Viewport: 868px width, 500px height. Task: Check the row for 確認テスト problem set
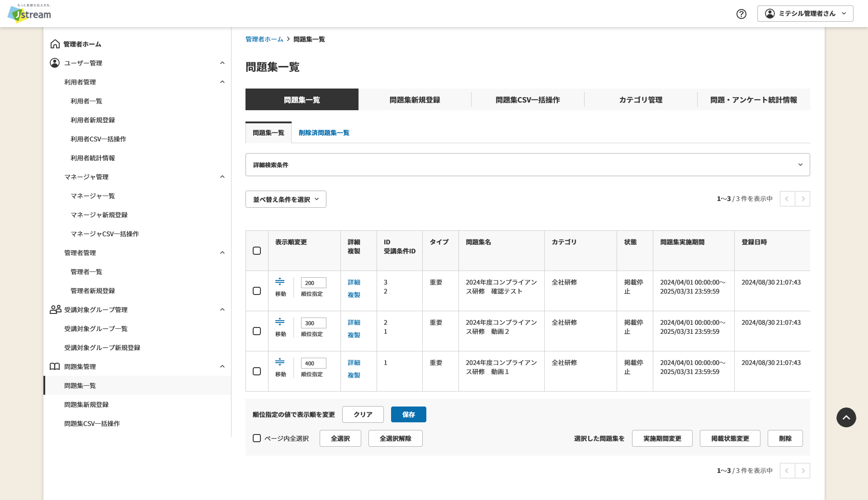click(257, 291)
